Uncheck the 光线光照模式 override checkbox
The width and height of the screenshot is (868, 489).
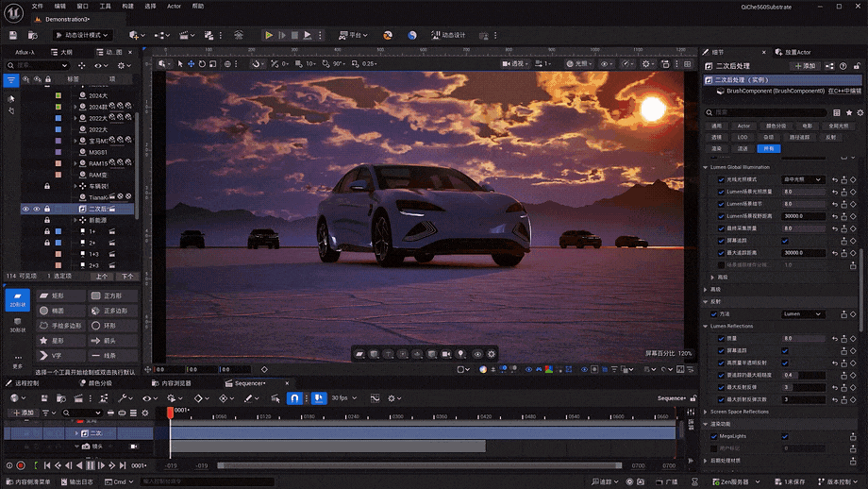click(x=722, y=179)
